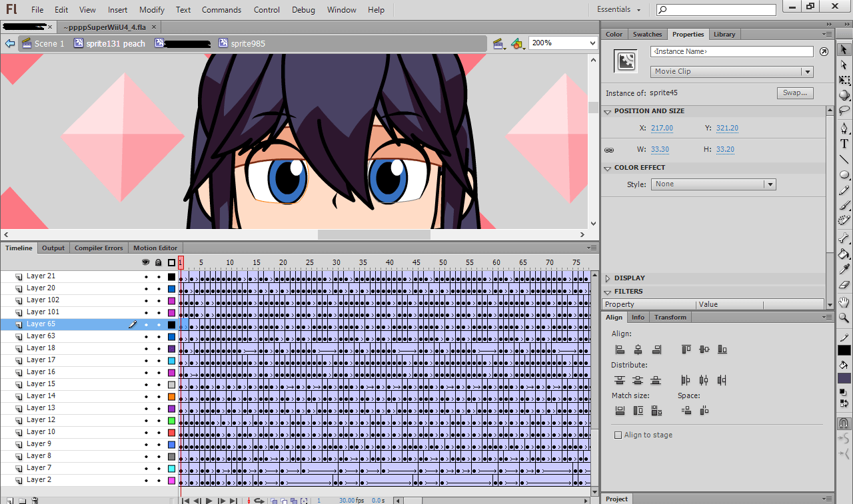
Task: Click show/hide all layers eye icon
Action: coord(146,262)
